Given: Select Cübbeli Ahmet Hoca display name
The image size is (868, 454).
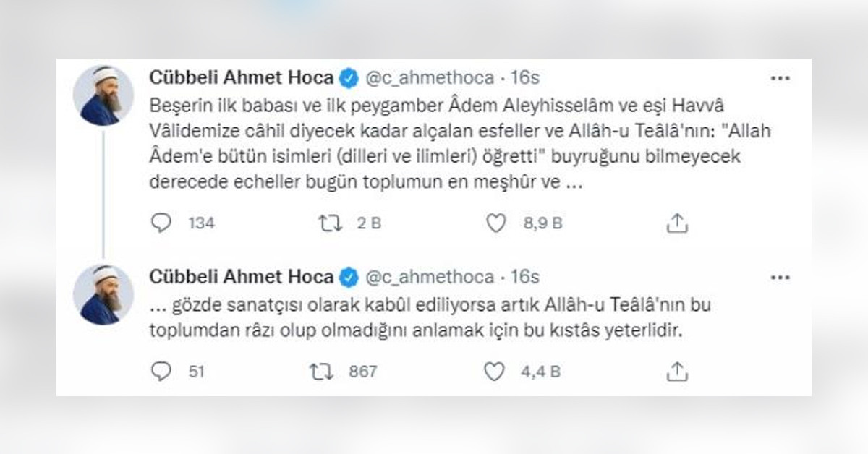Looking at the screenshot, I should (x=242, y=74).
